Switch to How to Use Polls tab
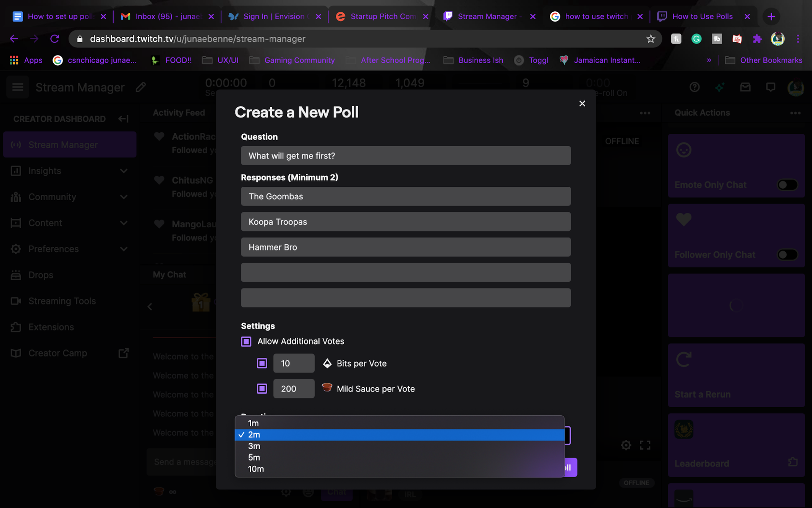Image resolution: width=812 pixels, height=508 pixels. click(702, 16)
